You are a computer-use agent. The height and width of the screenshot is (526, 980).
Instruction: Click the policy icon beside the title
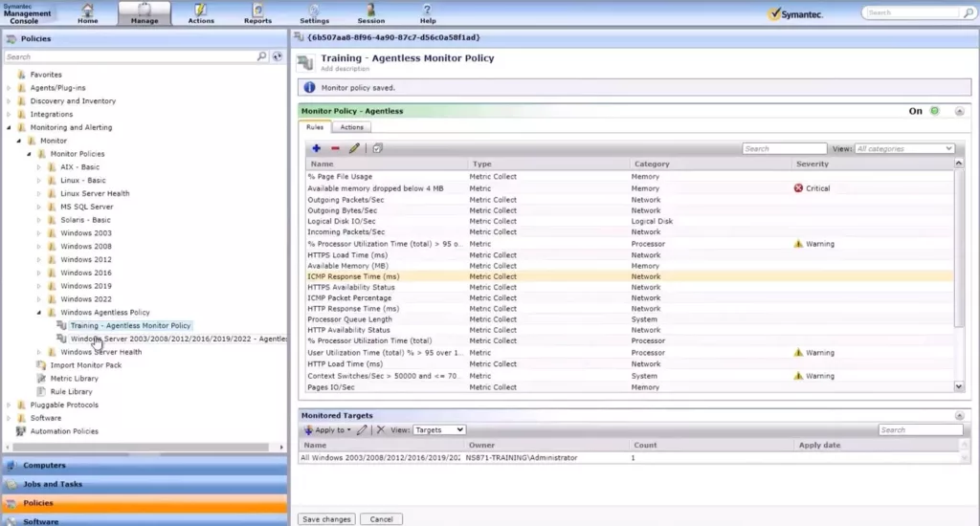coord(305,62)
